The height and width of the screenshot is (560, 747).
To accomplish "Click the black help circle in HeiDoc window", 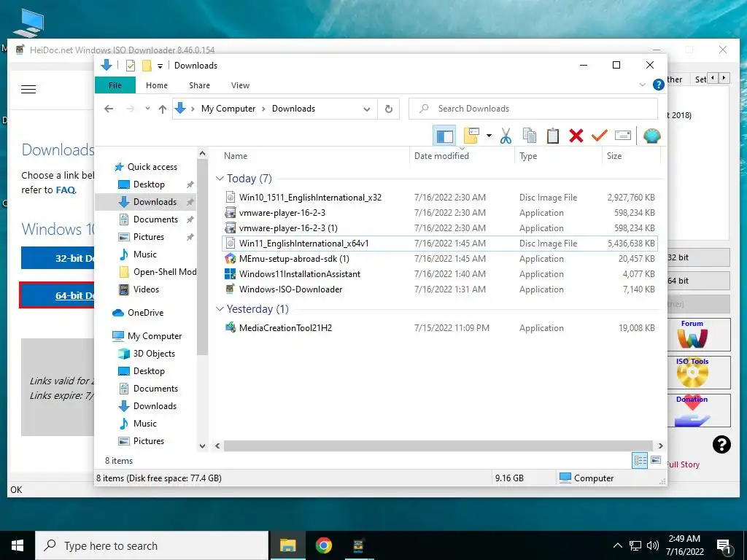I will pyautogui.click(x=721, y=445).
